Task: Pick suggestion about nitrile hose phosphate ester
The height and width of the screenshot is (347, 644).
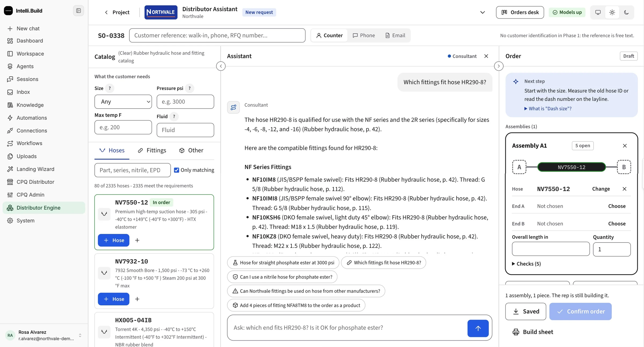Action: tap(282, 277)
